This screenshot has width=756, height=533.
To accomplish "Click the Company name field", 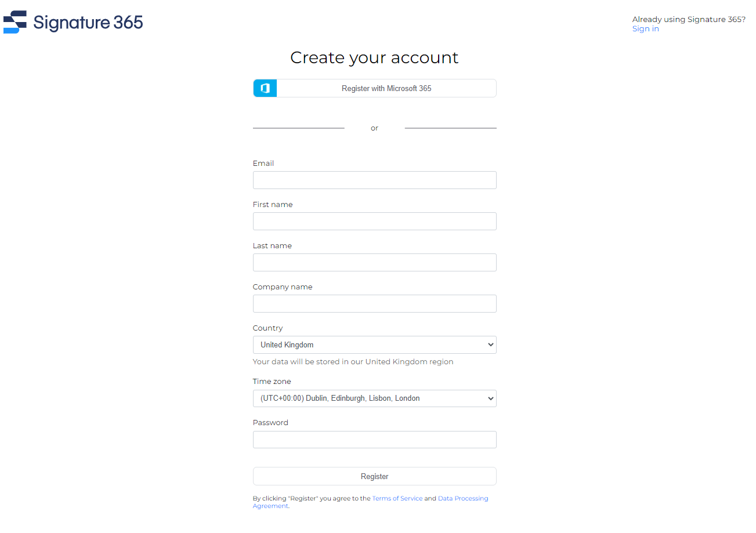I will [375, 303].
